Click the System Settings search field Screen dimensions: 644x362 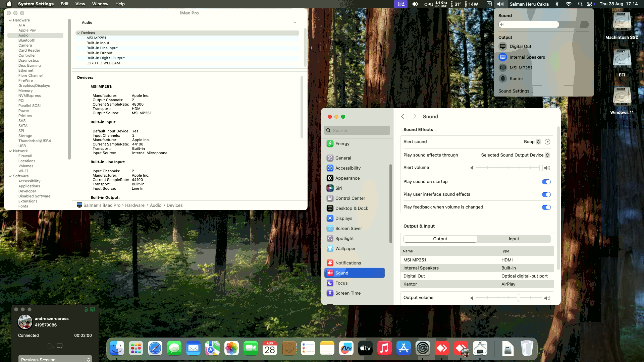[x=357, y=130]
